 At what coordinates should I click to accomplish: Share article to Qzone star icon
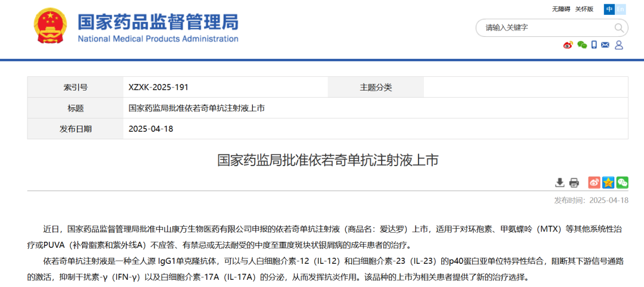click(x=608, y=182)
